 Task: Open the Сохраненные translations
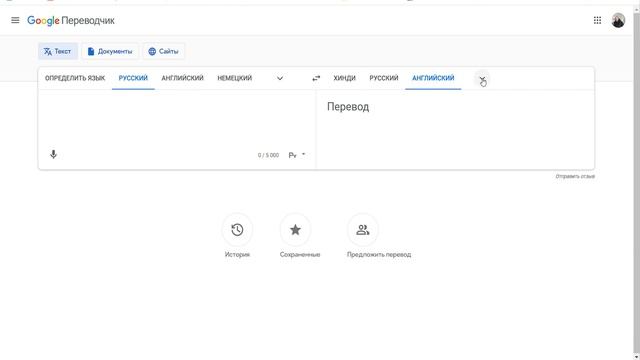300,236
